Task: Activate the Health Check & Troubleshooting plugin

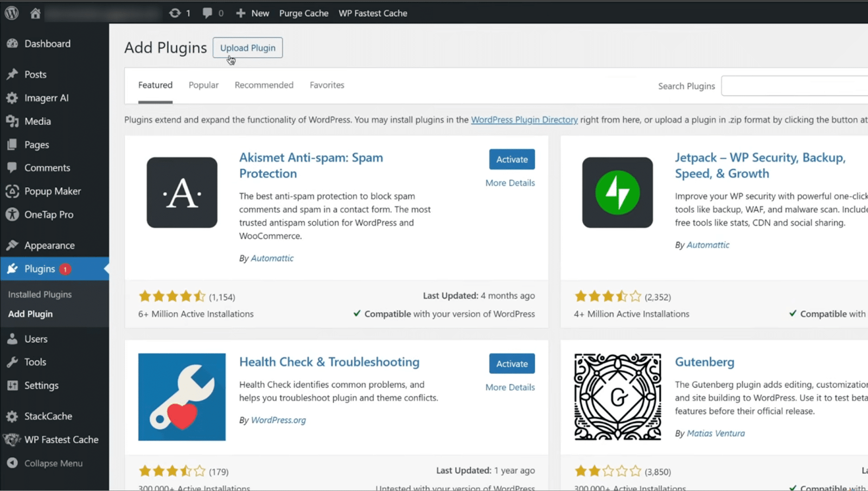Action: [512, 364]
